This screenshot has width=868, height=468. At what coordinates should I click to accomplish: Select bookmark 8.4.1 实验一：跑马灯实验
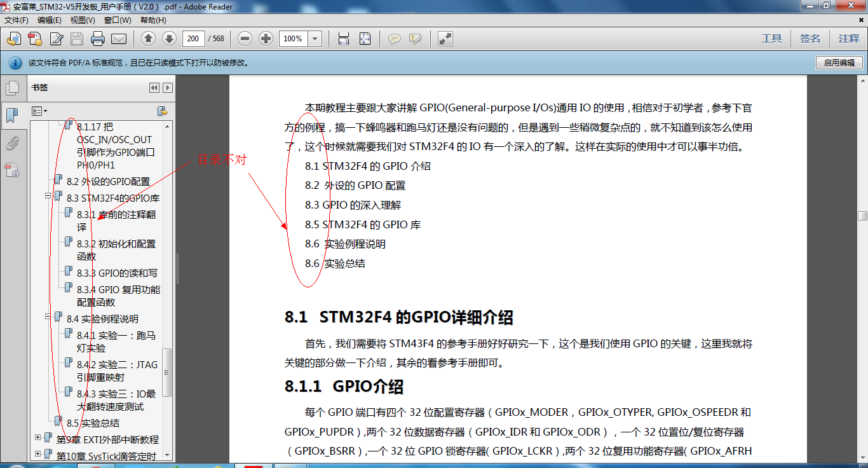pos(116,341)
